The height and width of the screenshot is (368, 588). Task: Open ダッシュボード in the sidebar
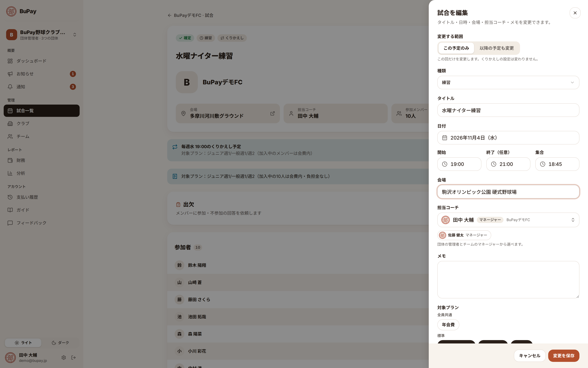point(41,61)
